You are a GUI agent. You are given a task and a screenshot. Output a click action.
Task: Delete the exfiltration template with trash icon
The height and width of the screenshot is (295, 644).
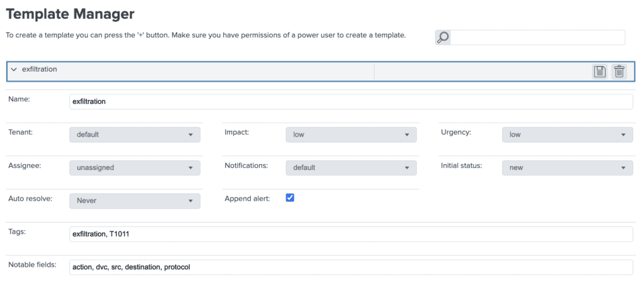click(x=619, y=72)
